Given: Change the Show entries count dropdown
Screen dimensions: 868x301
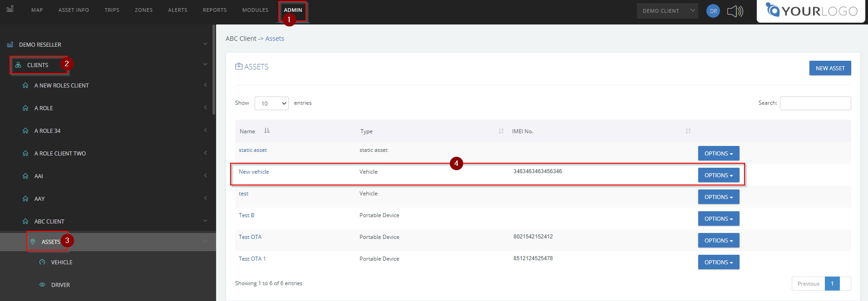Looking at the screenshot, I should pos(271,103).
